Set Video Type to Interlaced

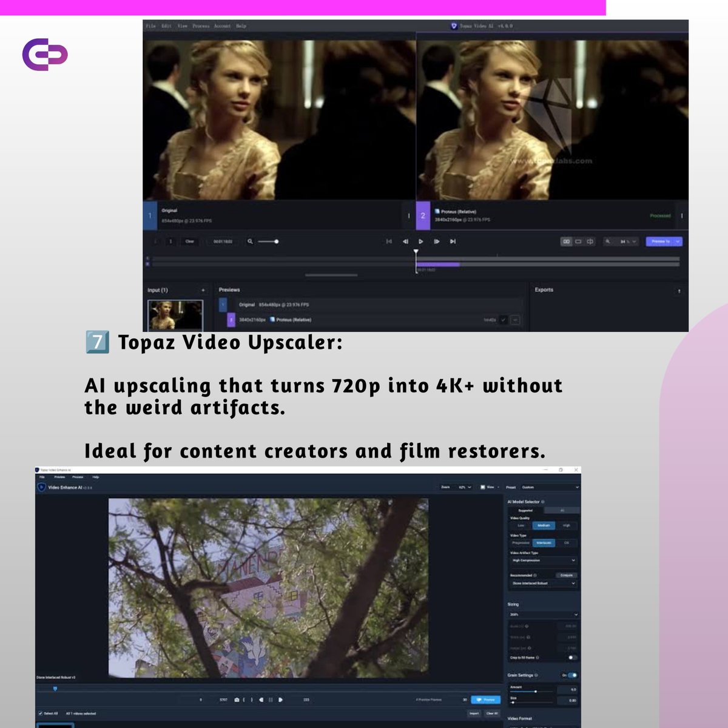(x=544, y=543)
